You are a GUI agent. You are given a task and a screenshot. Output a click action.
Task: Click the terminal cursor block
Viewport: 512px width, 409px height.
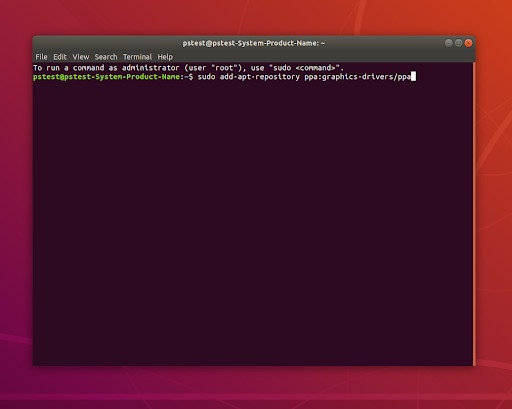(413, 77)
